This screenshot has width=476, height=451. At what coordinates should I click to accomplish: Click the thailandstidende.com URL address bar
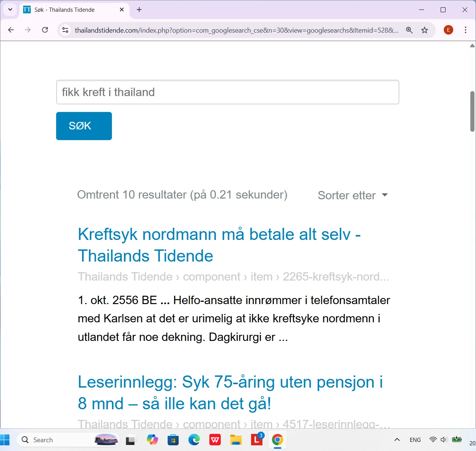(x=236, y=30)
